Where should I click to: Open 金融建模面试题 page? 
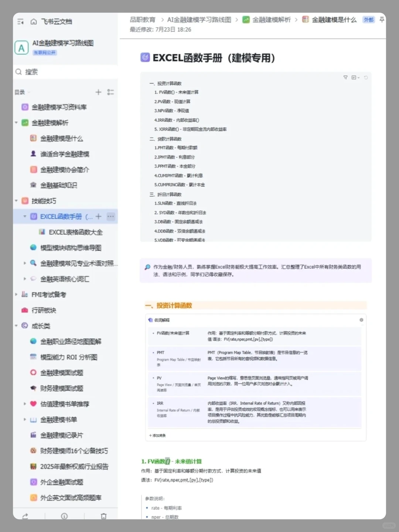click(x=62, y=373)
